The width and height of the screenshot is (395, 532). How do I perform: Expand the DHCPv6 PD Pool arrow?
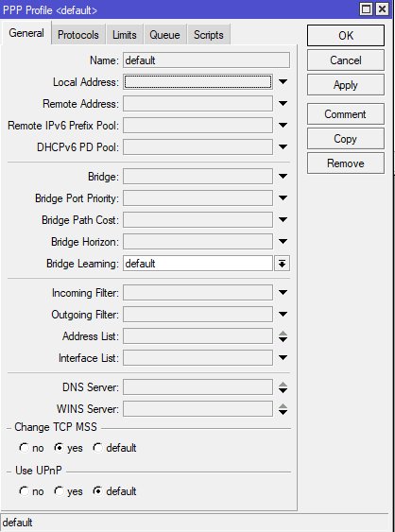click(283, 146)
